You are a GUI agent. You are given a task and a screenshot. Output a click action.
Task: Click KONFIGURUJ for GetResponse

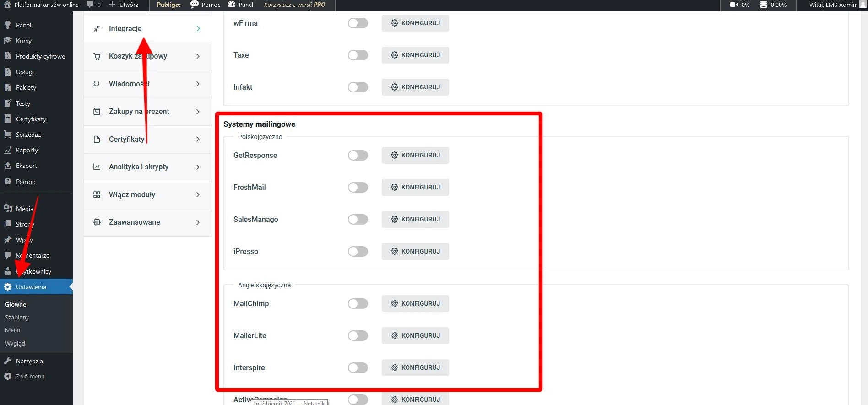pos(415,155)
